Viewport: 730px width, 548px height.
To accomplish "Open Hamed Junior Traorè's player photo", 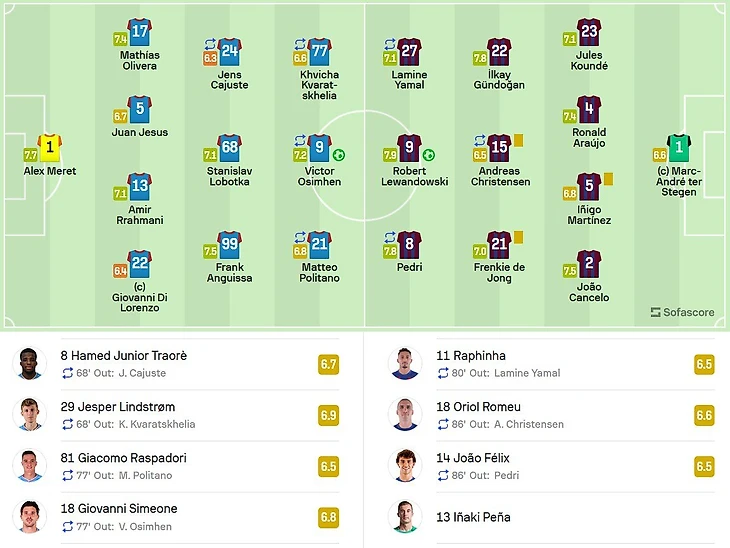I will [29, 364].
